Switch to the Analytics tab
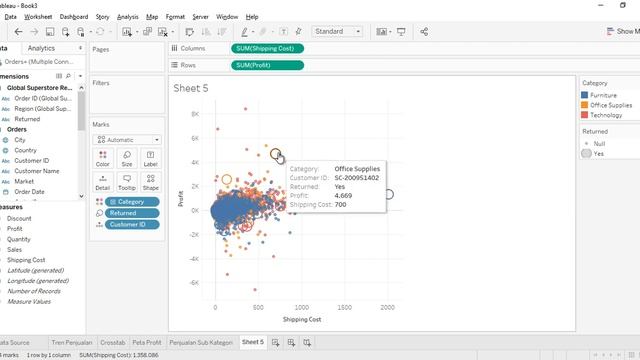 (41, 48)
